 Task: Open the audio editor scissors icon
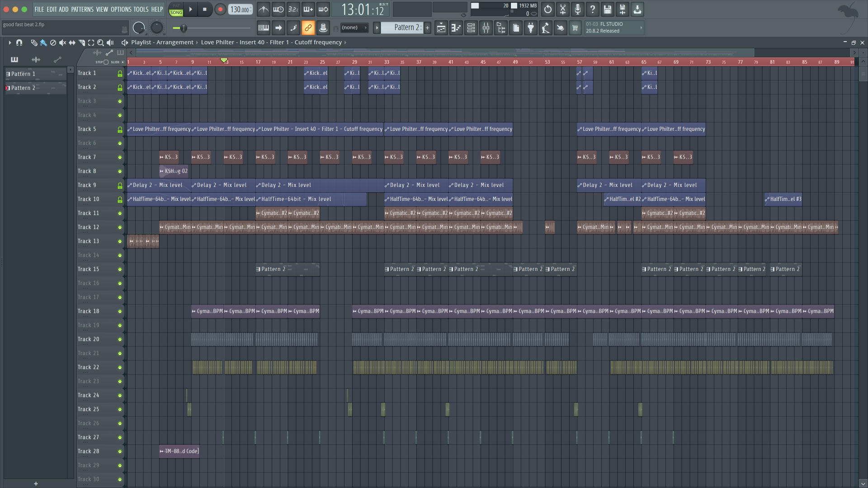pos(563,9)
